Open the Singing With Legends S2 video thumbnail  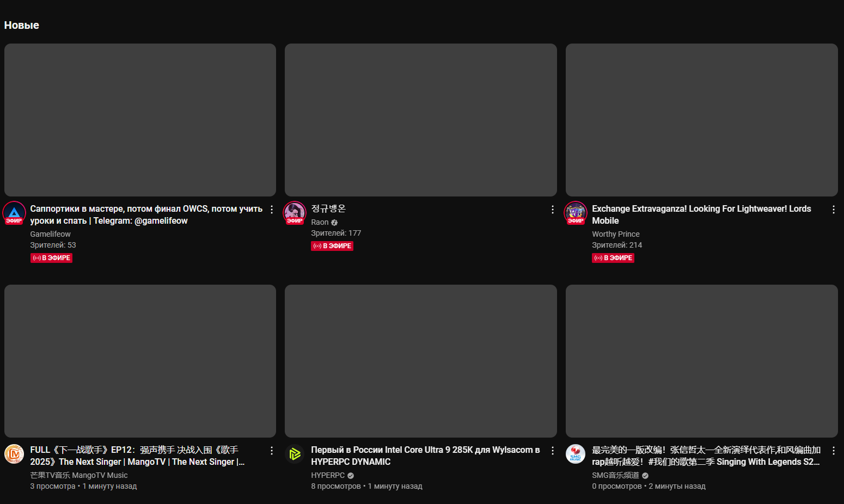click(702, 361)
